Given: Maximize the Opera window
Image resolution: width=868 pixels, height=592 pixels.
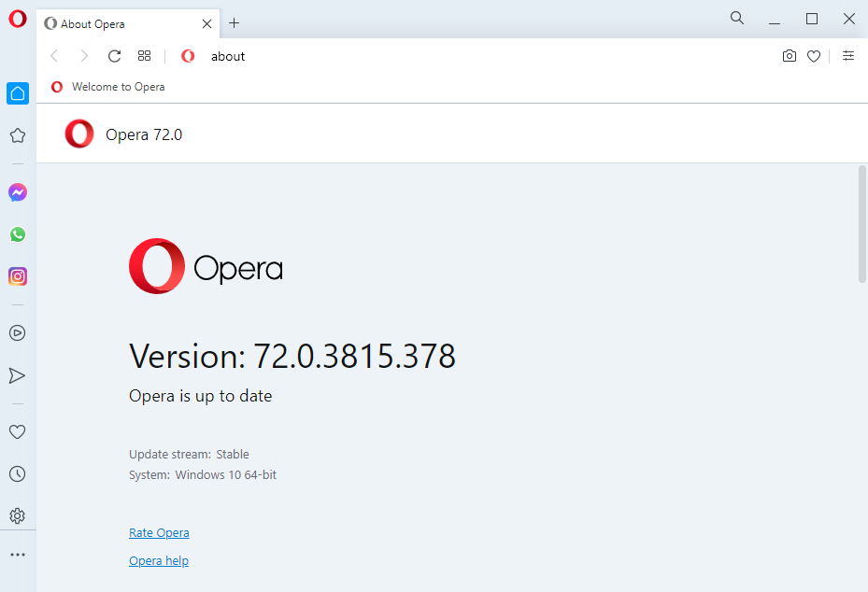Looking at the screenshot, I should 812,20.
